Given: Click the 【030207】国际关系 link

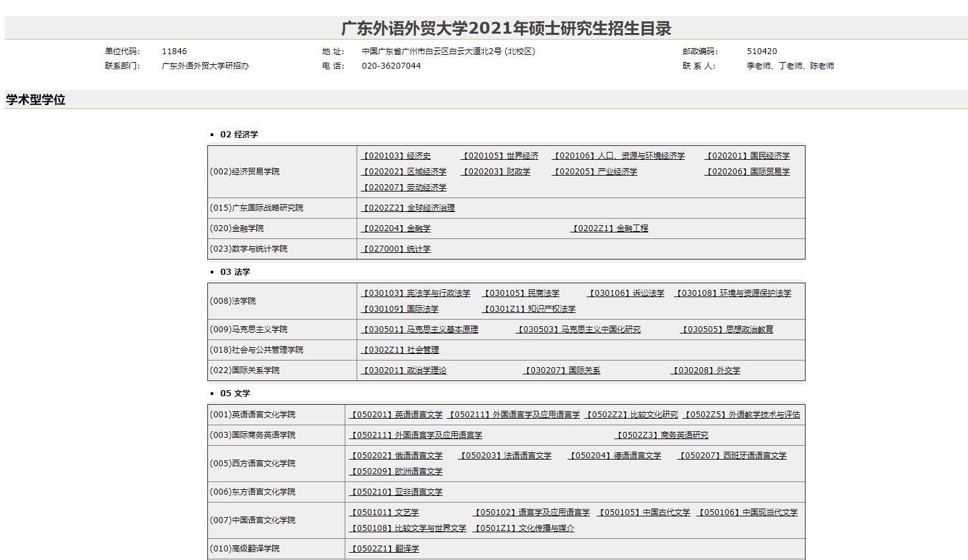Looking at the screenshot, I should (561, 370).
